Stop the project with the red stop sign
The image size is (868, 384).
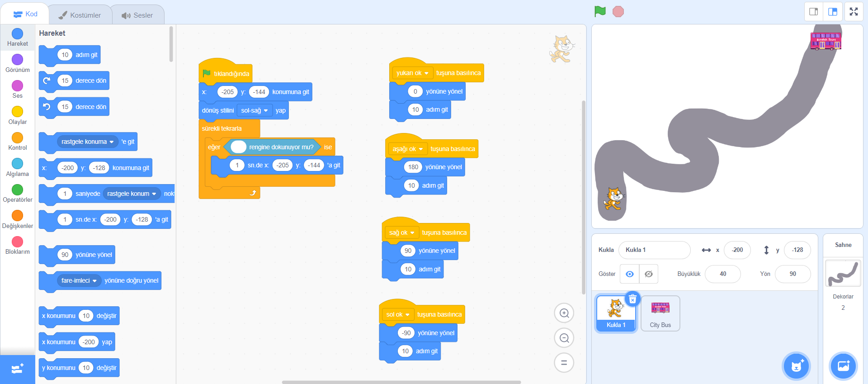pos(618,12)
